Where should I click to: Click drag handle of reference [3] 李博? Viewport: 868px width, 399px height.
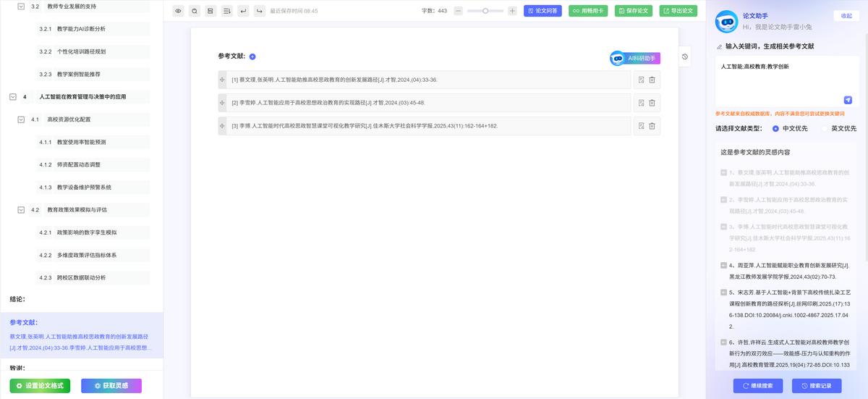pos(223,125)
